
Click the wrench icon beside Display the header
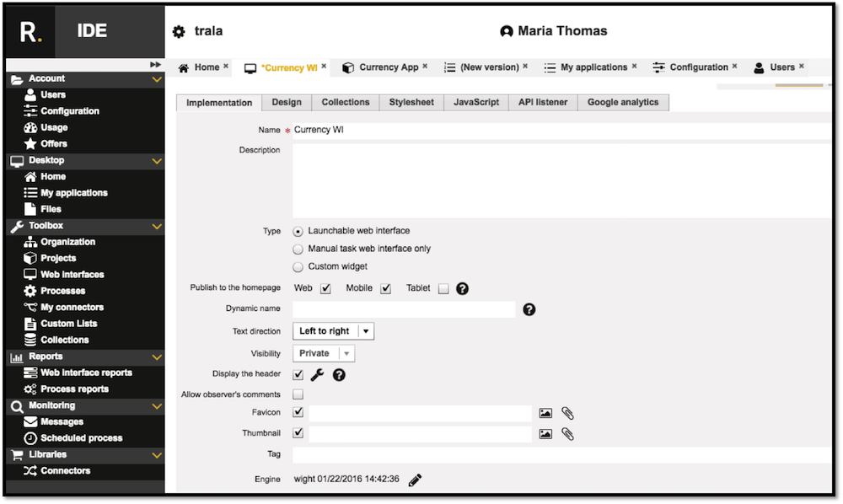click(318, 375)
